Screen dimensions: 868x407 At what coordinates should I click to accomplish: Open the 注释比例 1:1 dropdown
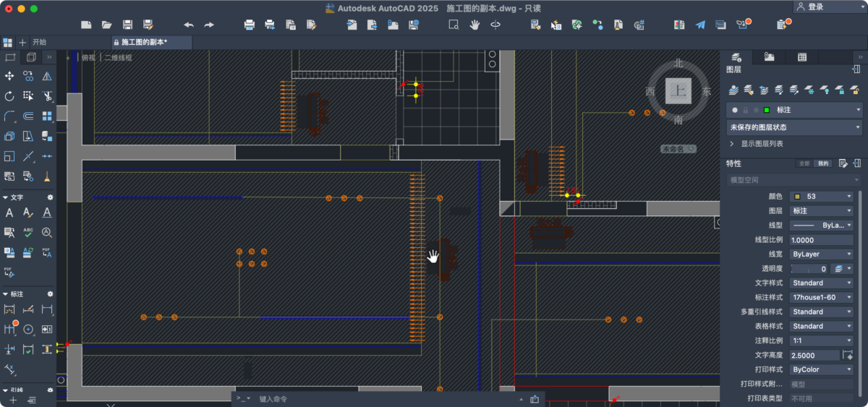pyautogui.click(x=822, y=340)
